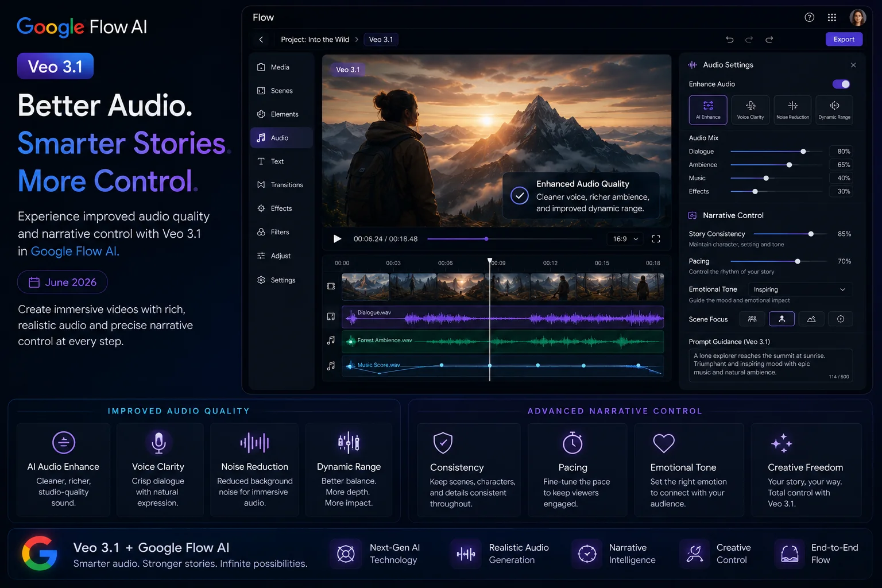The width and height of the screenshot is (882, 588).
Task: Click the Google Flow AI link
Action: [x=75, y=252]
